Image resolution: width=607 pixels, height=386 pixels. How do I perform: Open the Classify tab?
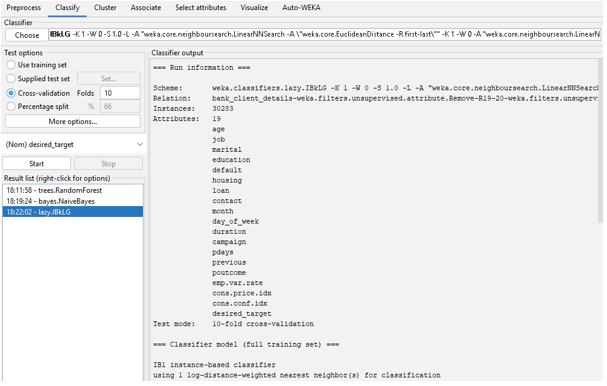(67, 8)
